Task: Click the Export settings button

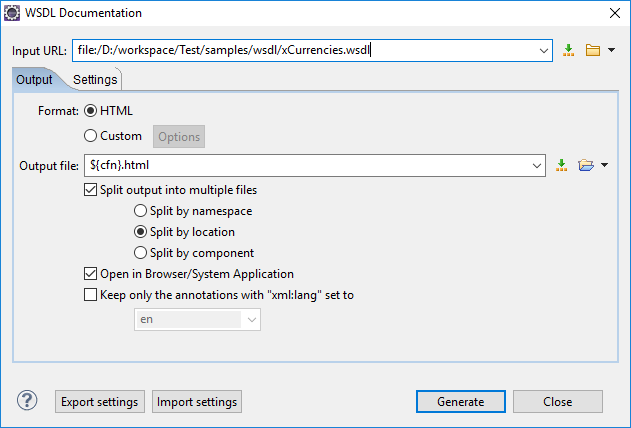Action: (x=99, y=402)
